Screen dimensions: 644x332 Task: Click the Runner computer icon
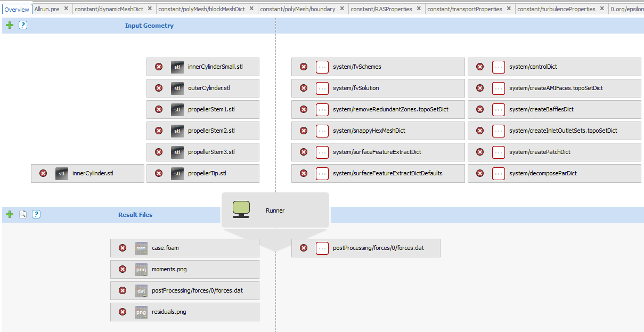(241, 210)
